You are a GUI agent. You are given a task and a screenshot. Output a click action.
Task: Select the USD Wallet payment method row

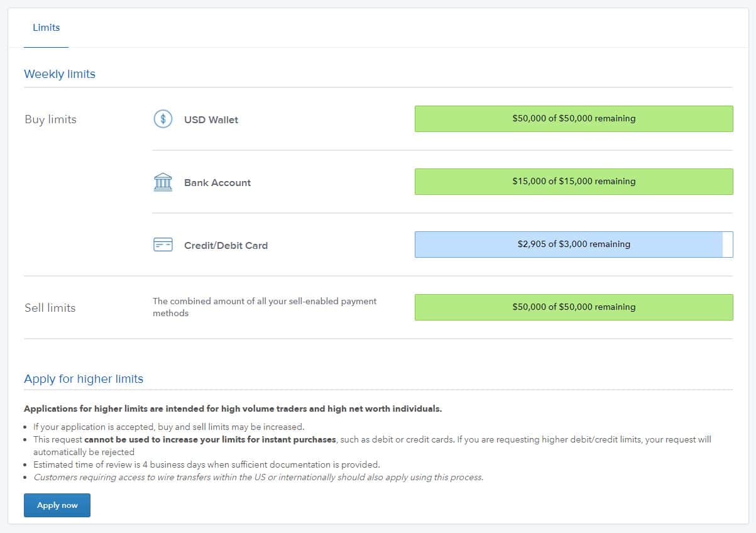pyautogui.click(x=211, y=119)
